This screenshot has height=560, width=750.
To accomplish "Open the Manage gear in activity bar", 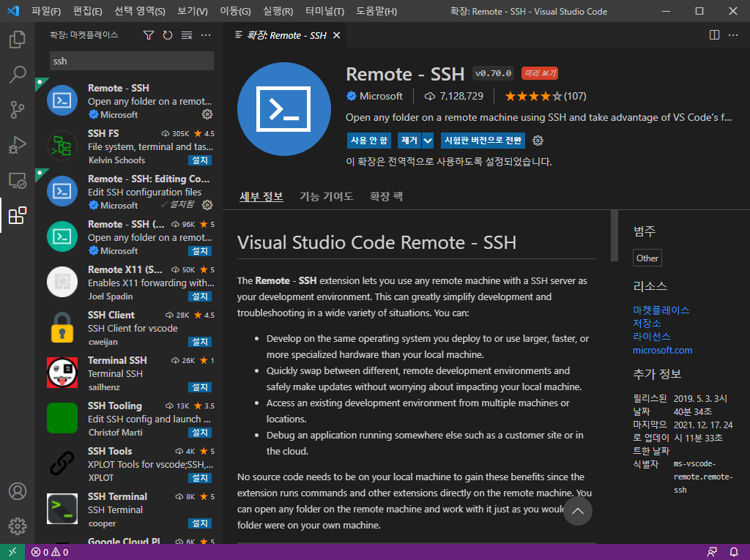I will [18, 526].
